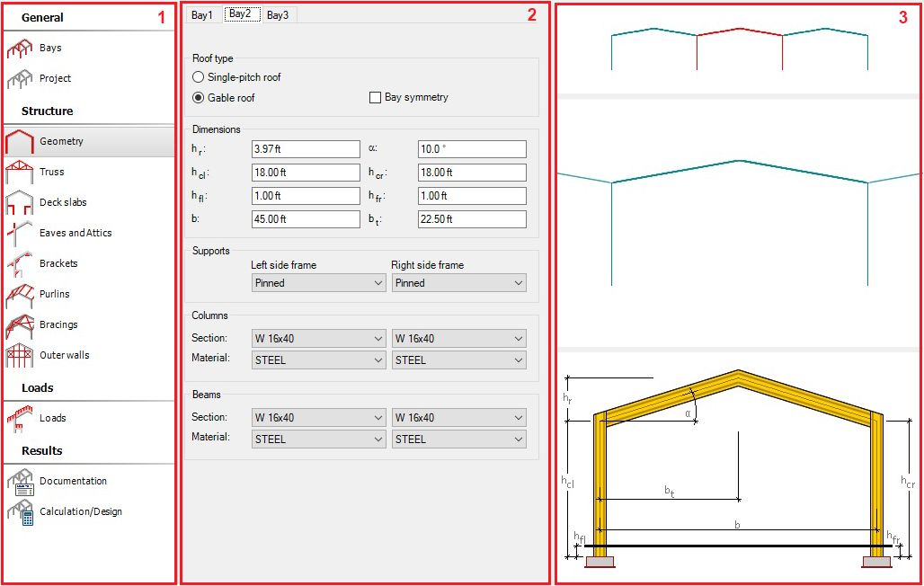Viewport: 924px width, 586px height.
Task: Click the red middle bay in overview
Action: click(x=740, y=49)
